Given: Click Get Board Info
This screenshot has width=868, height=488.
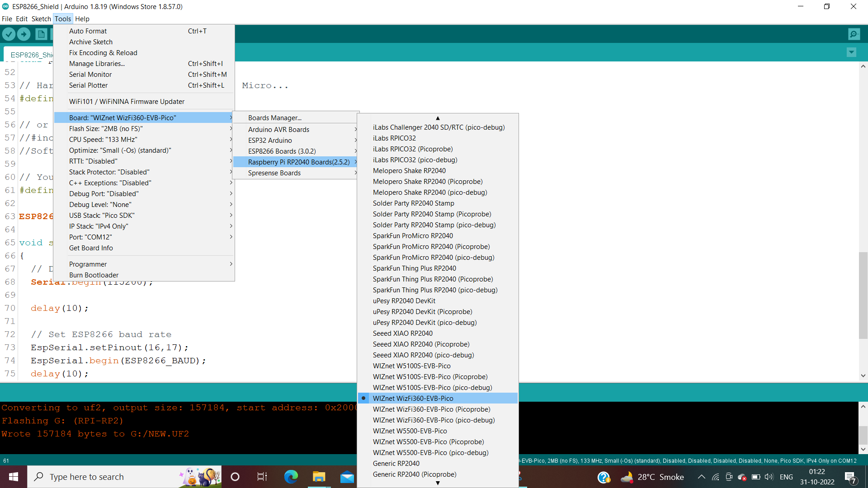Looking at the screenshot, I should (x=91, y=248).
